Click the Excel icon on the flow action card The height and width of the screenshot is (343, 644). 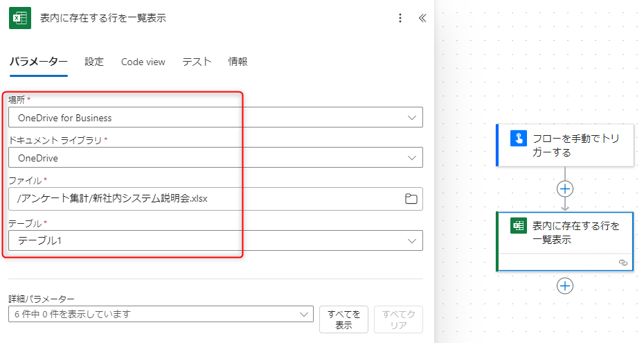pyautogui.click(x=519, y=225)
